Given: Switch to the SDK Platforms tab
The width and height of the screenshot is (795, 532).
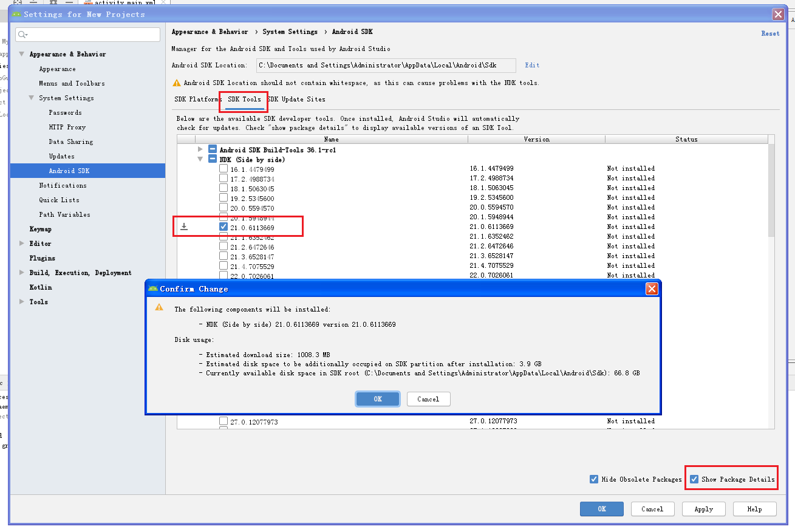Looking at the screenshot, I should click(x=197, y=99).
